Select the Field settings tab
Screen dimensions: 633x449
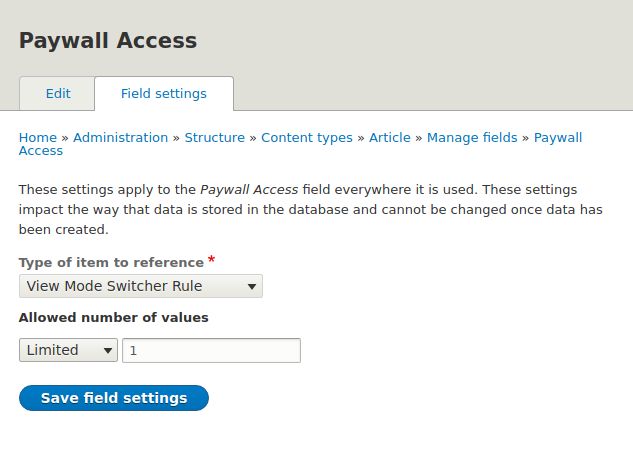[164, 94]
